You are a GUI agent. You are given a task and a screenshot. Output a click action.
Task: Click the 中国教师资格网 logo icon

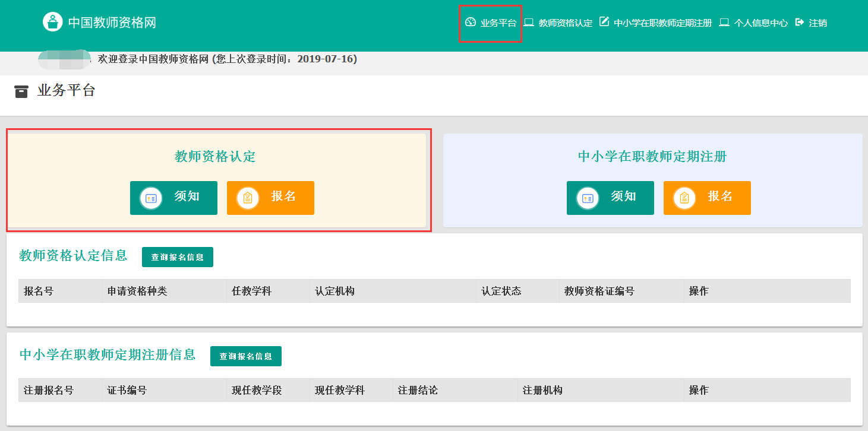click(53, 22)
